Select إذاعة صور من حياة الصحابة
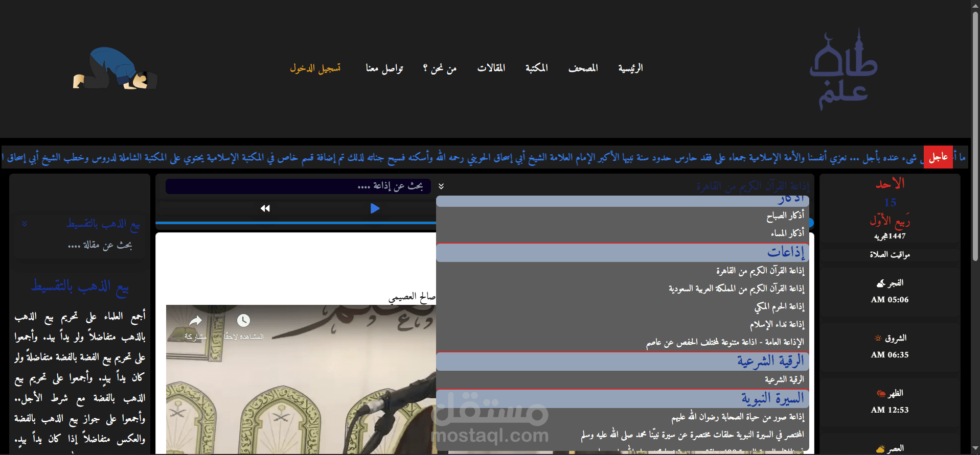This screenshot has width=980, height=455. 738,417
